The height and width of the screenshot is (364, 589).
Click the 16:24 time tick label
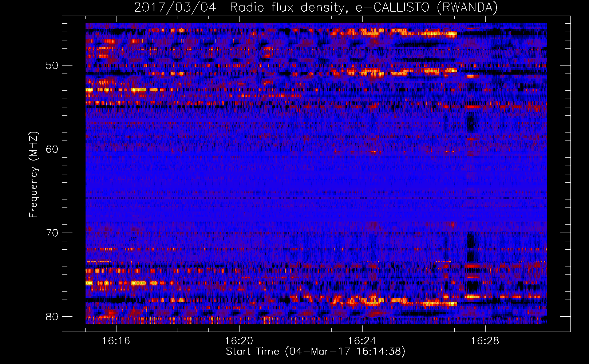click(x=362, y=341)
